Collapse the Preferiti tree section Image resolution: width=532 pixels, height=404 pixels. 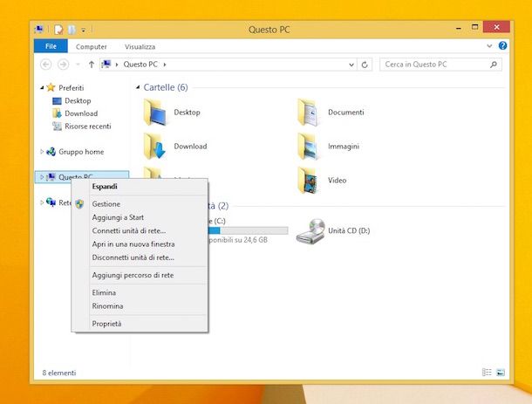tap(42, 87)
